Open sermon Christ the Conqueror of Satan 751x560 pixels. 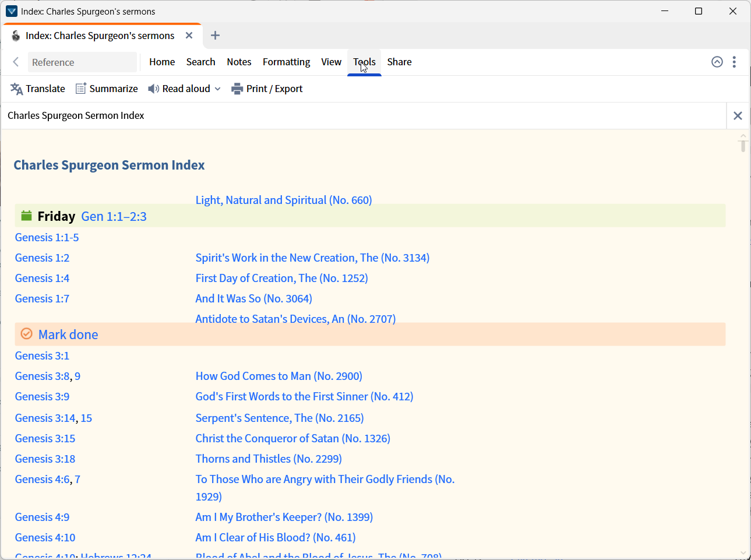(x=293, y=438)
